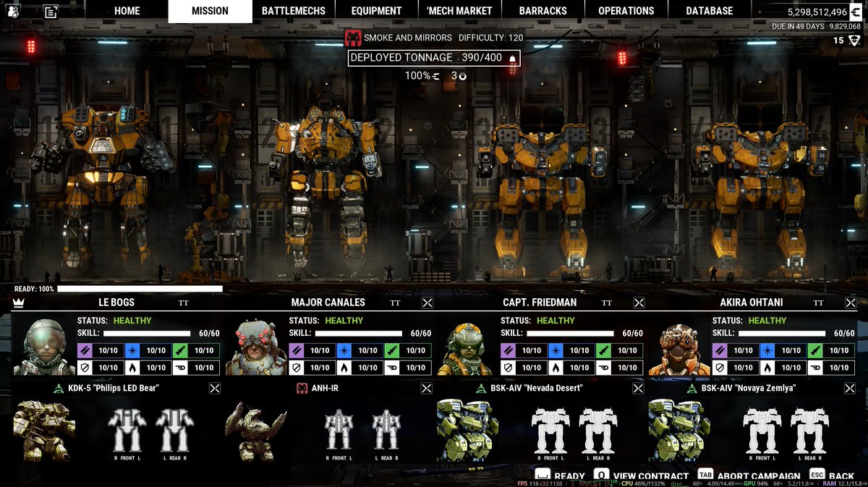The height and width of the screenshot is (487, 868).
Task: Switch to the BARRACKS tab
Action: 543,11
